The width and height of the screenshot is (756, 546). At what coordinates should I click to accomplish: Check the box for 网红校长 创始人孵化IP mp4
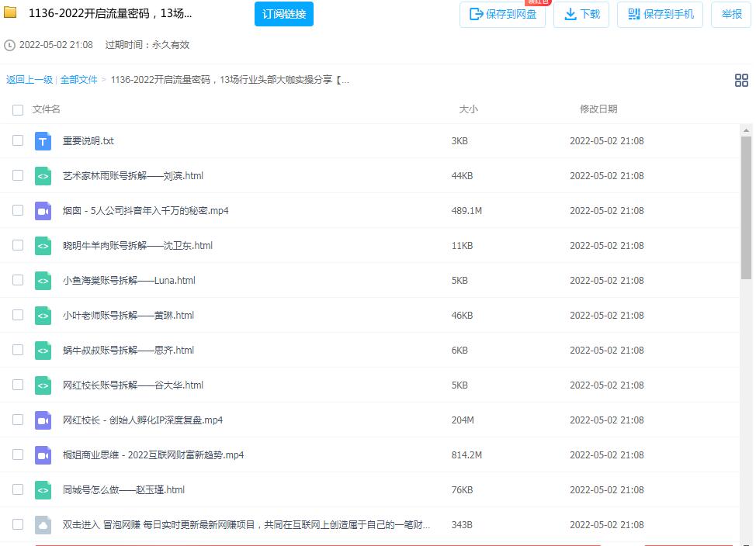(18, 420)
